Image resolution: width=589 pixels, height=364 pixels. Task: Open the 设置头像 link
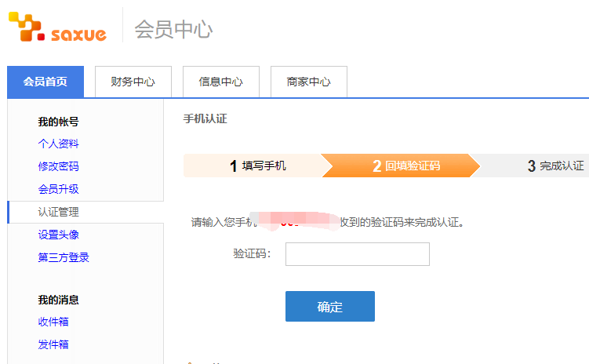(58, 235)
